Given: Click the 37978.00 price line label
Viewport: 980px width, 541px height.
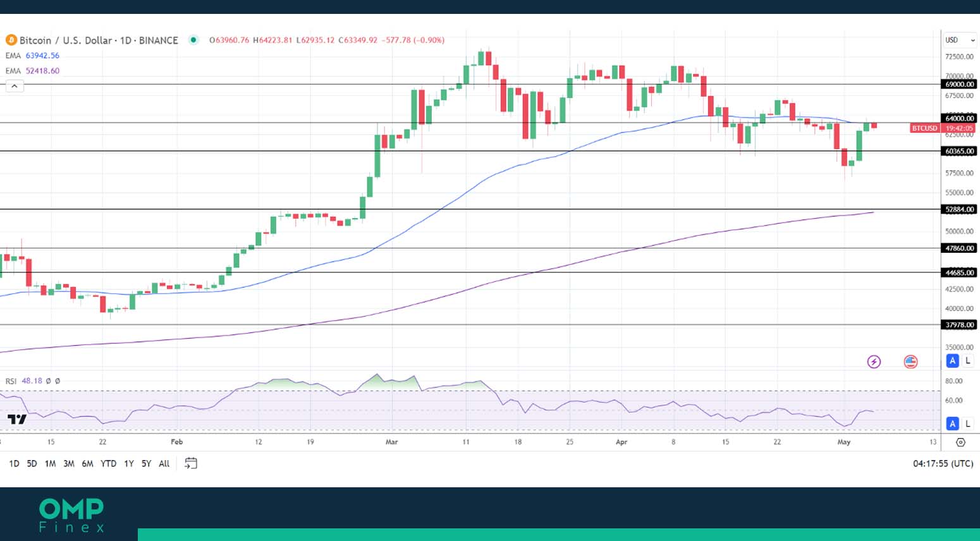Looking at the screenshot, I should (x=959, y=325).
